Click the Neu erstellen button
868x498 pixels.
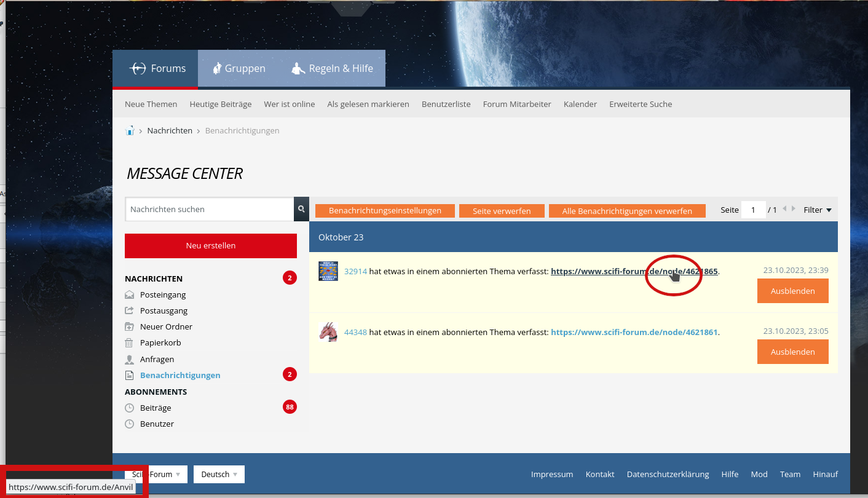(x=211, y=245)
